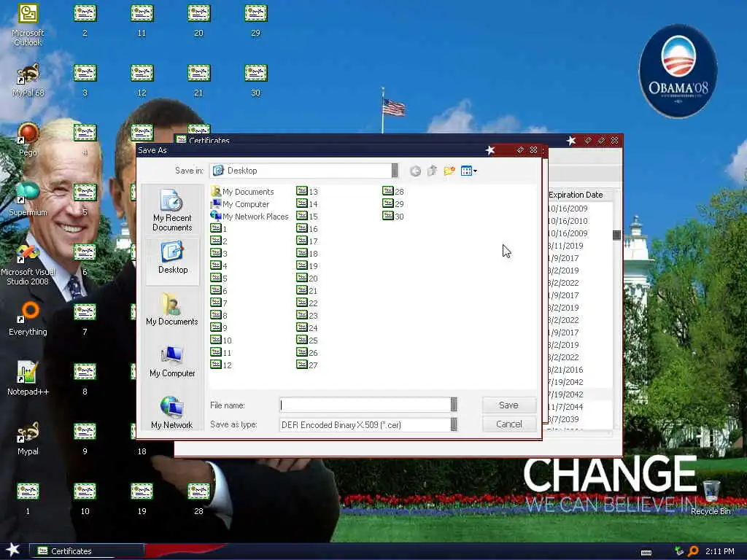747x560 pixels.
Task: Open Microsoft Outlook desktop shortcut
Action: 28,25
